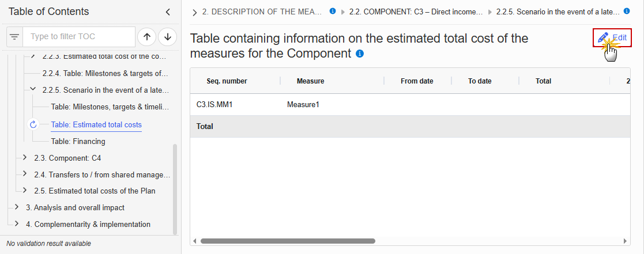This screenshot has width=644, height=254.
Task: Expand 4. Complementarity & implementation section
Action: (16, 224)
